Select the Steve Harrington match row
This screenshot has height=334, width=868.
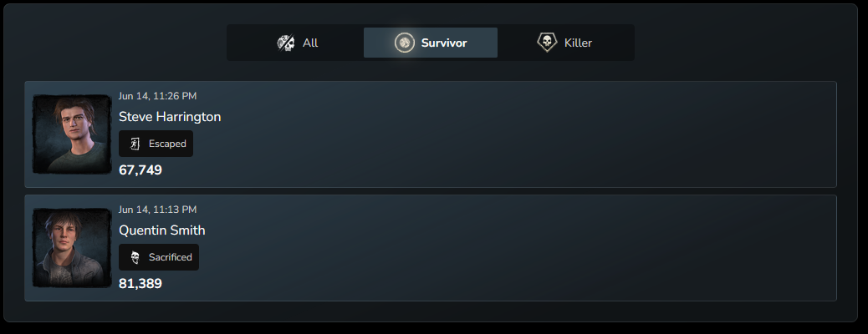point(431,134)
